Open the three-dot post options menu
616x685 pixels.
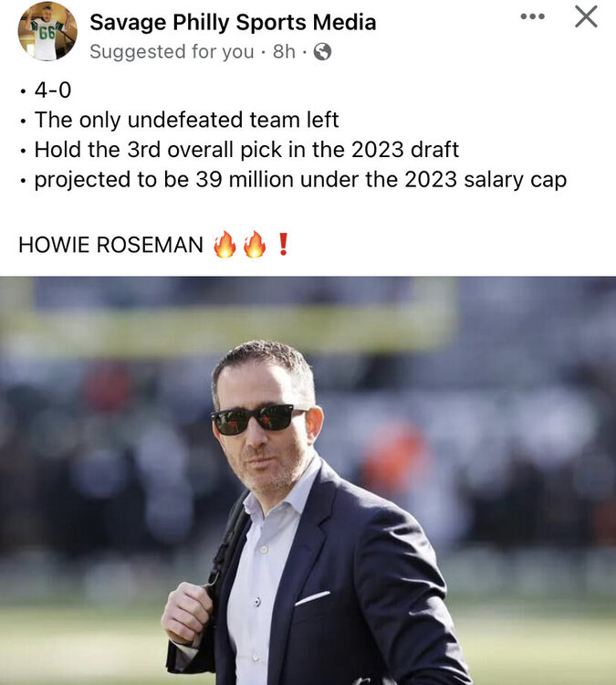coord(533,17)
